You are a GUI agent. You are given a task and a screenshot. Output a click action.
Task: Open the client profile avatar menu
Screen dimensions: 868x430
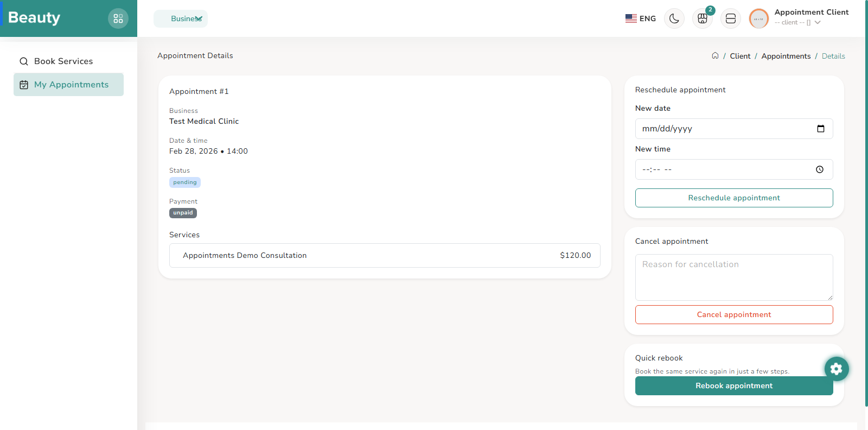coord(758,18)
